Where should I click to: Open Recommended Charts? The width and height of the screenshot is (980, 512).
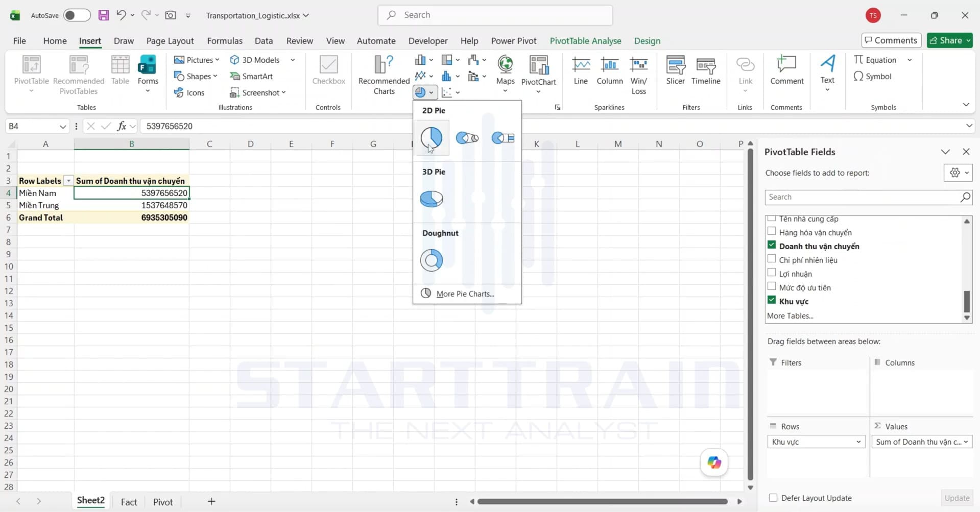pos(384,76)
